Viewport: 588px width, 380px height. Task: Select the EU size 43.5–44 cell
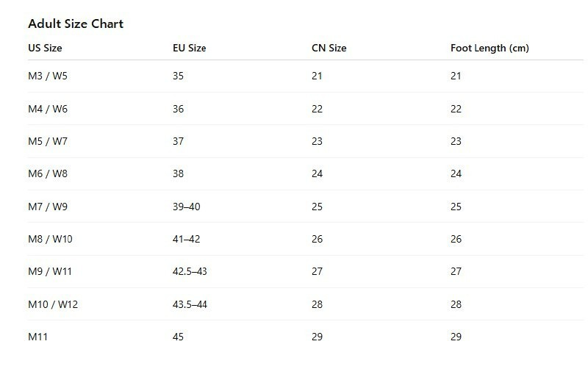190,304
